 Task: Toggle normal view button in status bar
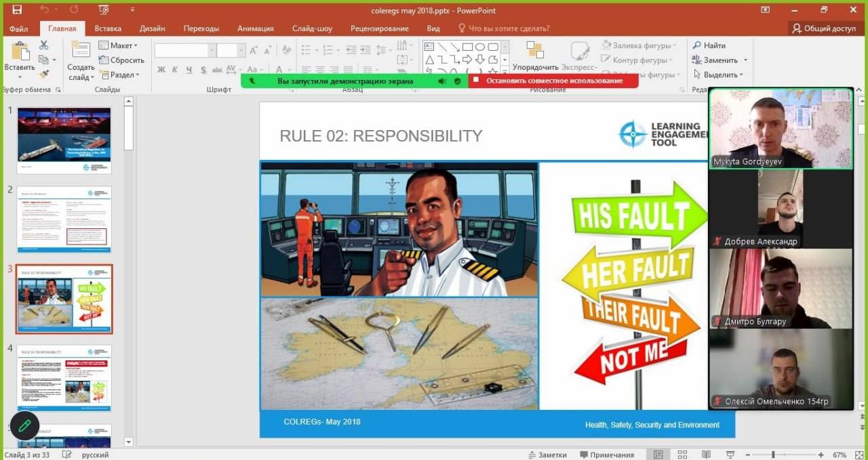[657, 455]
